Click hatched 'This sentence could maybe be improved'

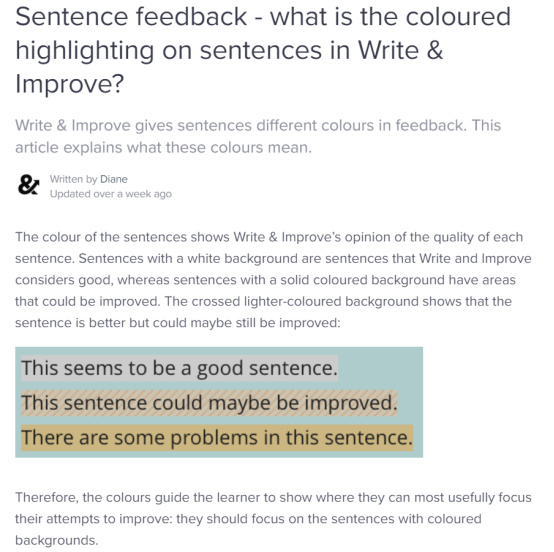point(209,403)
